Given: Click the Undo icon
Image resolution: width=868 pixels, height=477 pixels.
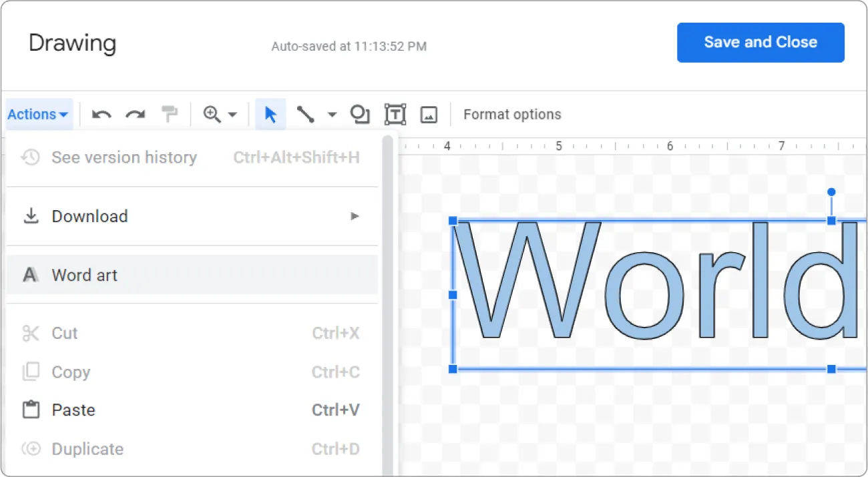Looking at the screenshot, I should coord(101,114).
